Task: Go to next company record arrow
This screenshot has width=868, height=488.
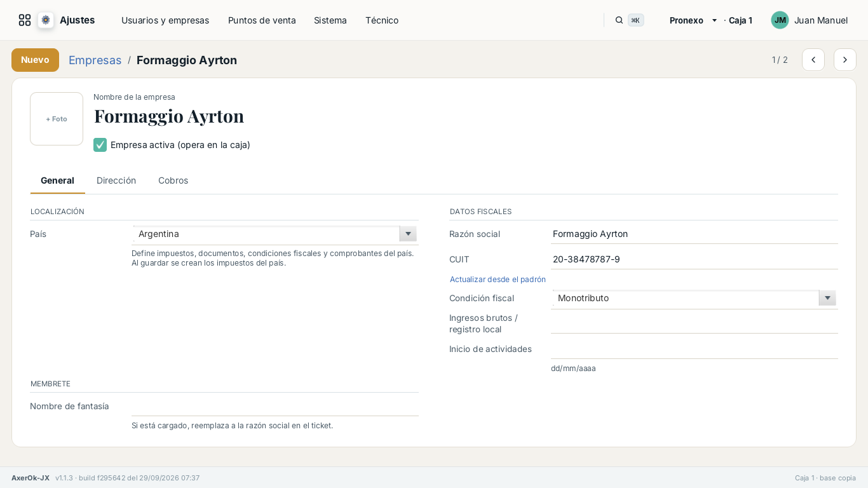Action: (845, 60)
